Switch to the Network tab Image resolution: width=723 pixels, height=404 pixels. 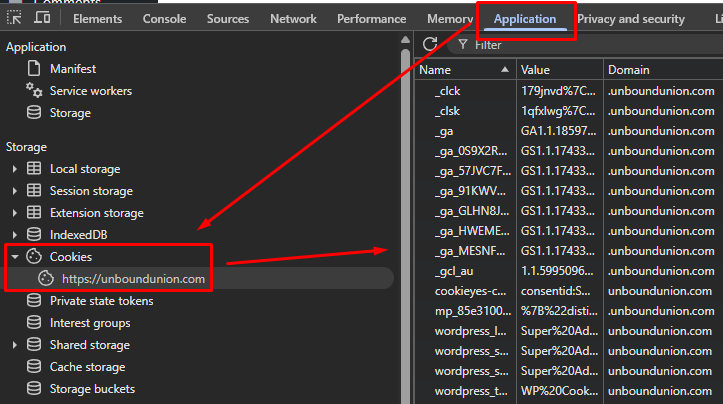(293, 19)
